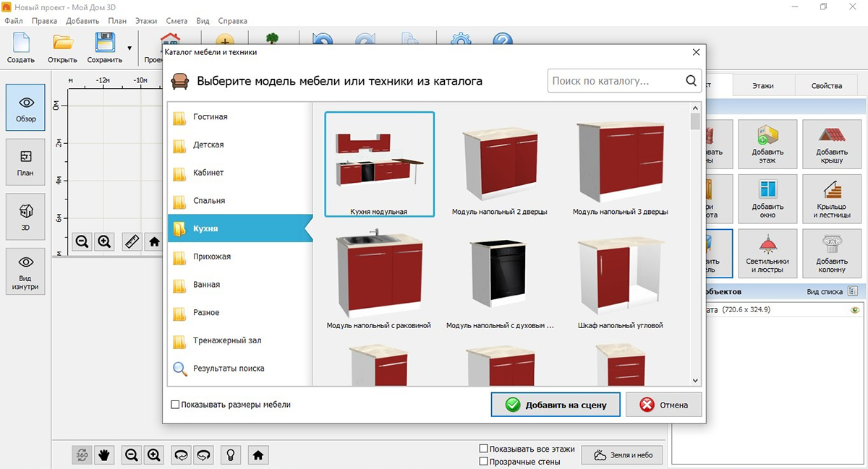Click the Создать new project icon
Screen dimensions: 868x469
[x=21, y=48]
